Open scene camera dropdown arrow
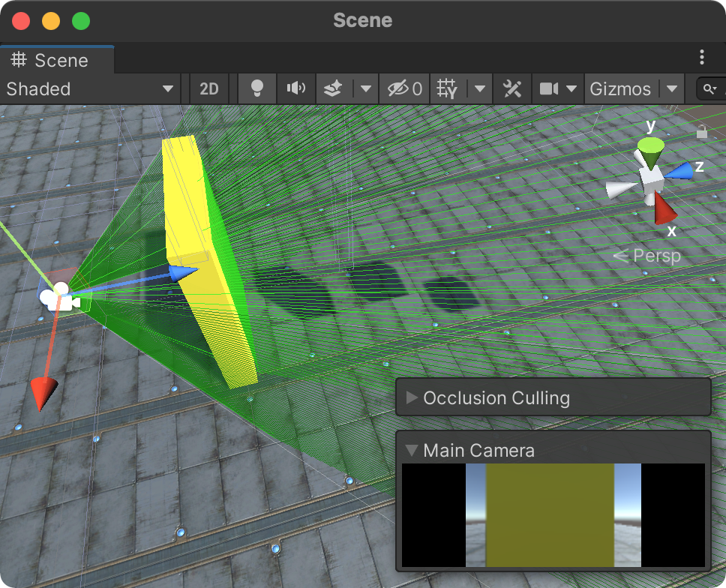Viewport: 726px width, 588px height. click(x=571, y=89)
